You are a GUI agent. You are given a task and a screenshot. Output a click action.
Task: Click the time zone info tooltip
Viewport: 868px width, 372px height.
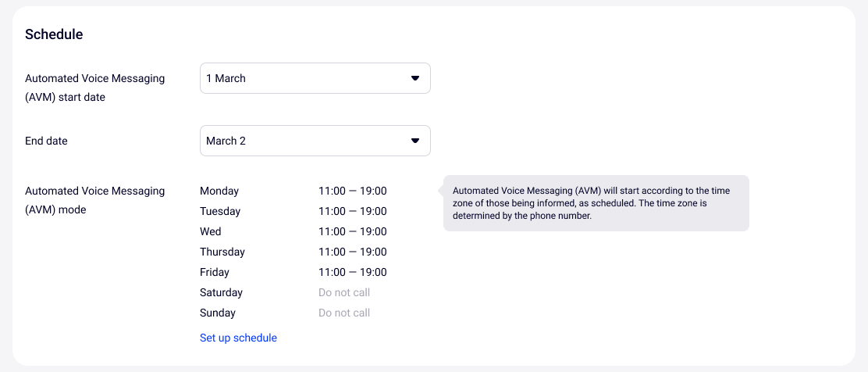point(596,203)
